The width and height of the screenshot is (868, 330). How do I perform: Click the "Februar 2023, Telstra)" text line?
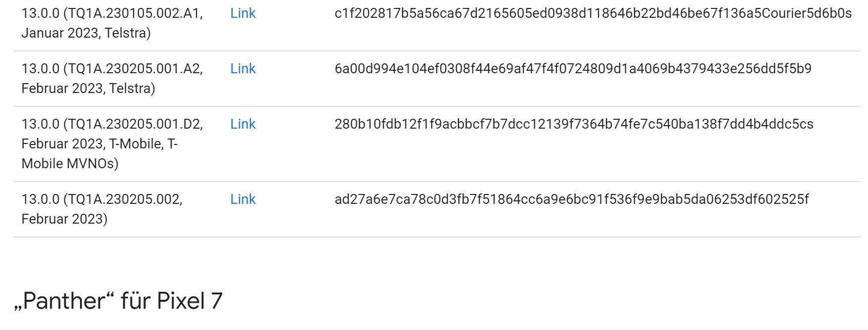(x=88, y=89)
